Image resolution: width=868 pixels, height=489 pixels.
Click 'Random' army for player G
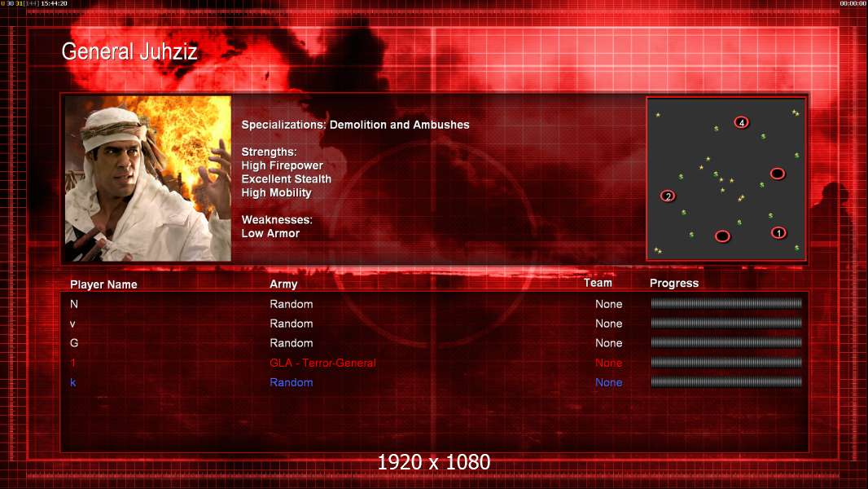point(292,343)
